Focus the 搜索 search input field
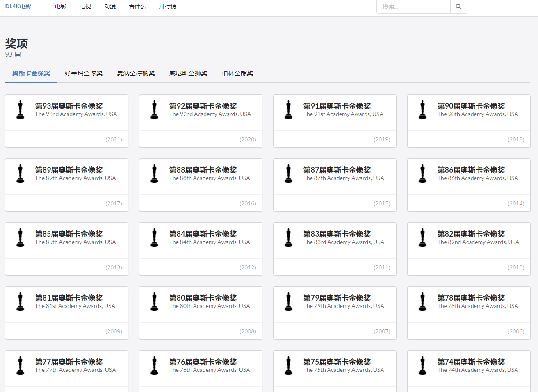 (413, 7)
